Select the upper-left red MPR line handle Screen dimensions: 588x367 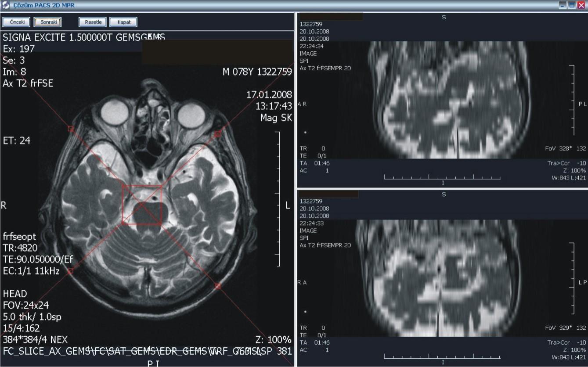[x=70, y=129]
